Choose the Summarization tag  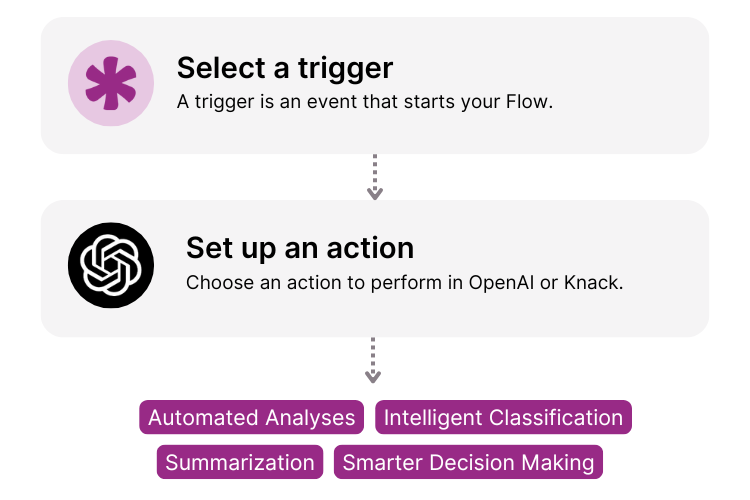click(240, 462)
